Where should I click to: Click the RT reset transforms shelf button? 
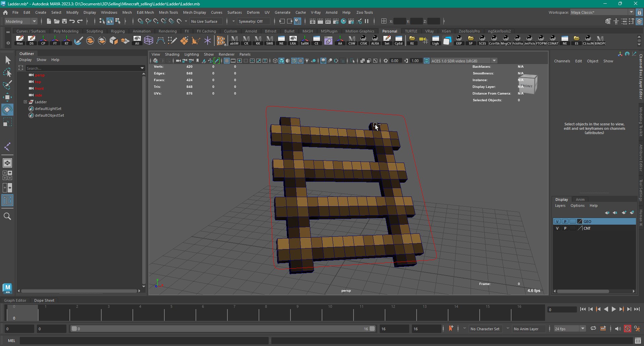67,40
